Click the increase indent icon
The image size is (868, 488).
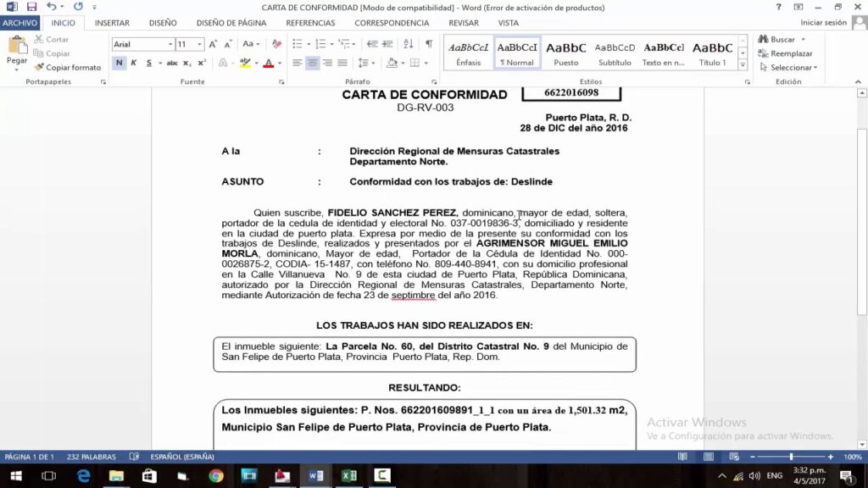pos(387,44)
